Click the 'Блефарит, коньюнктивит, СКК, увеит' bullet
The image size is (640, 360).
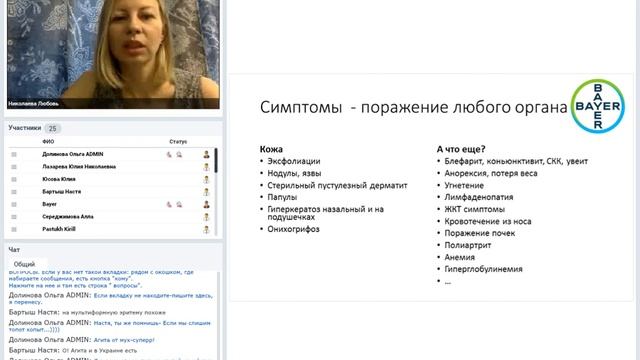[516, 161]
